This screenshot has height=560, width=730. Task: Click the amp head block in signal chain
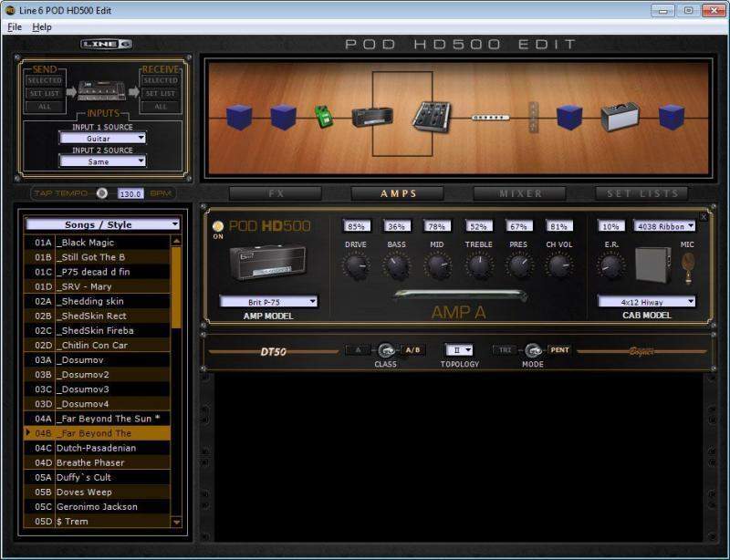[x=372, y=117]
